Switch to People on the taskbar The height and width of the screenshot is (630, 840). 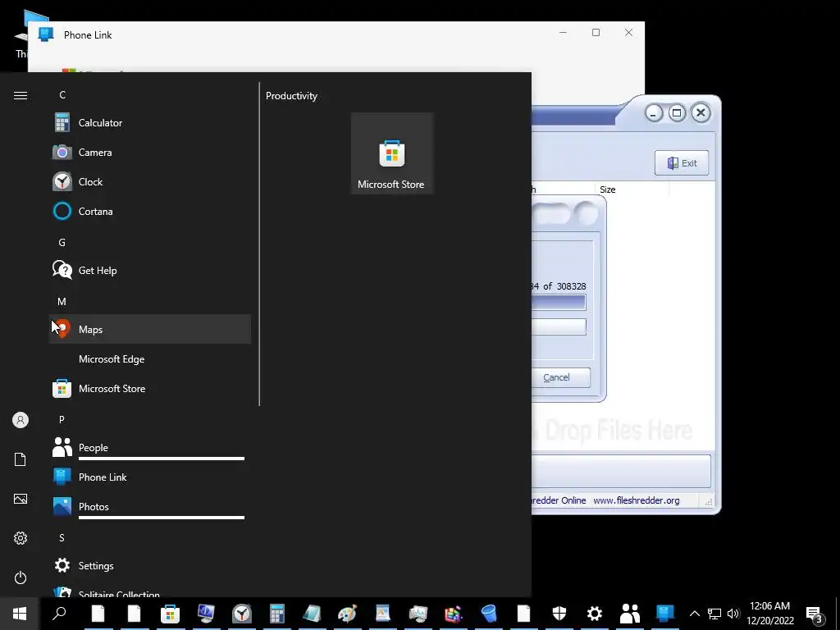[x=630, y=614]
